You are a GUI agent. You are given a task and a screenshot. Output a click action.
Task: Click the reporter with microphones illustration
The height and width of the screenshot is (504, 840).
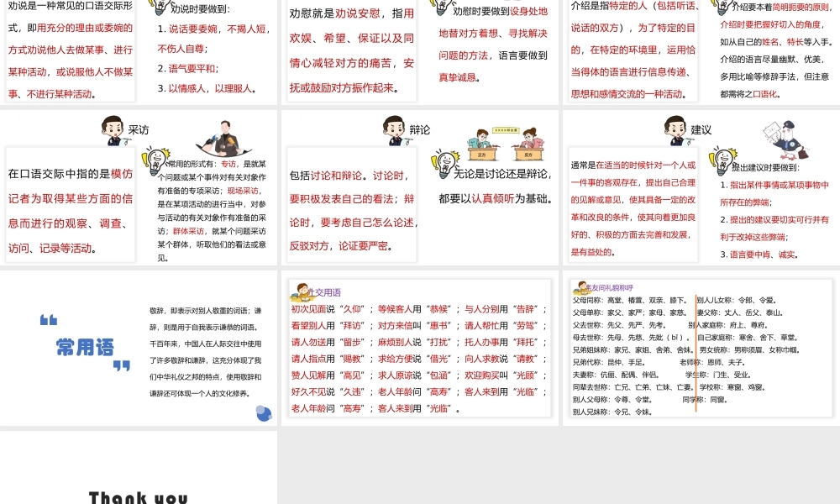[223, 139]
